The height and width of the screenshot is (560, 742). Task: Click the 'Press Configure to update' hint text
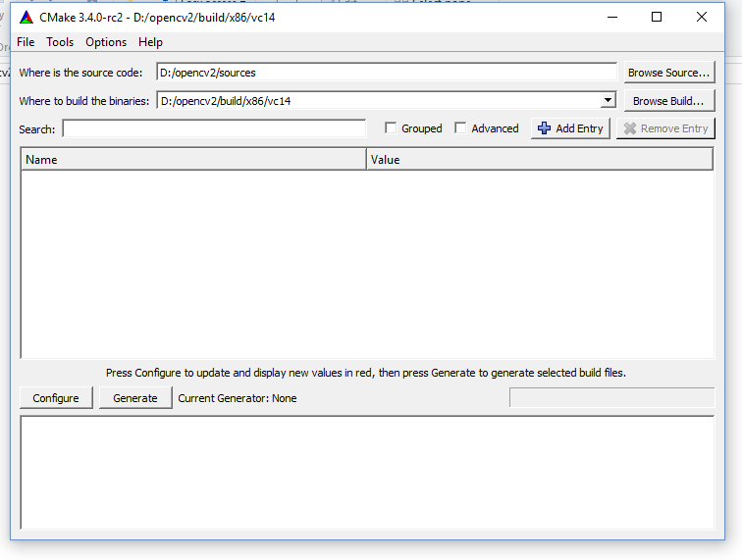tap(366, 373)
